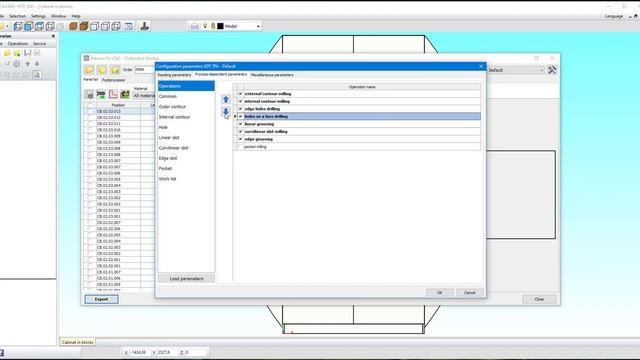The width and height of the screenshot is (640, 360).
Task: Click the Export button
Action: 101,299
